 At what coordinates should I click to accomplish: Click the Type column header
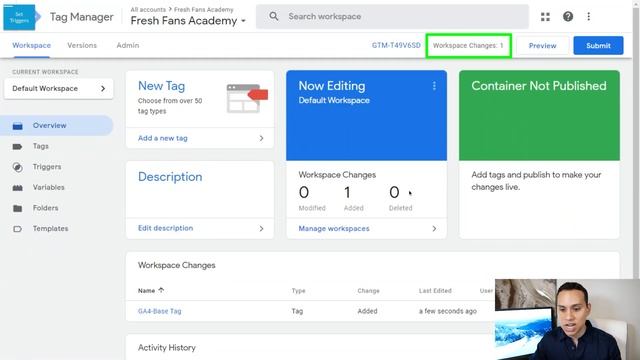click(x=298, y=291)
